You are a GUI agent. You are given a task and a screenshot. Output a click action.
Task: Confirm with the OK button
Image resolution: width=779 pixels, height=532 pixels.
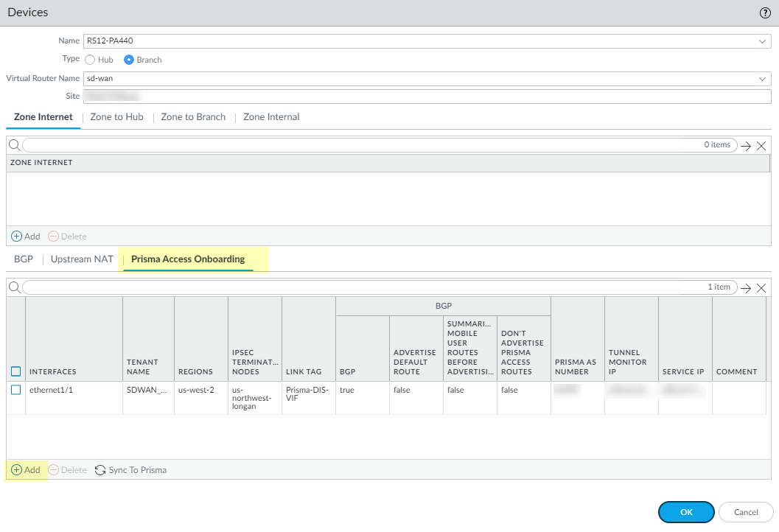point(685,512)
